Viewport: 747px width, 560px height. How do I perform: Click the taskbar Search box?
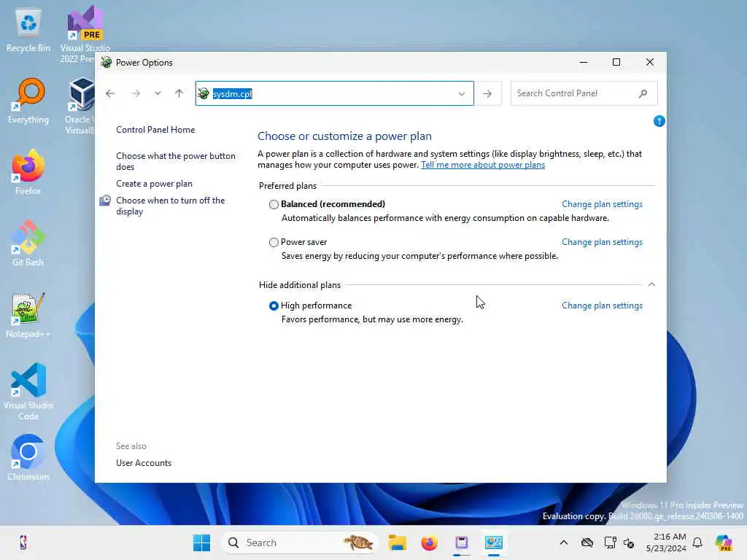(299, 542)
